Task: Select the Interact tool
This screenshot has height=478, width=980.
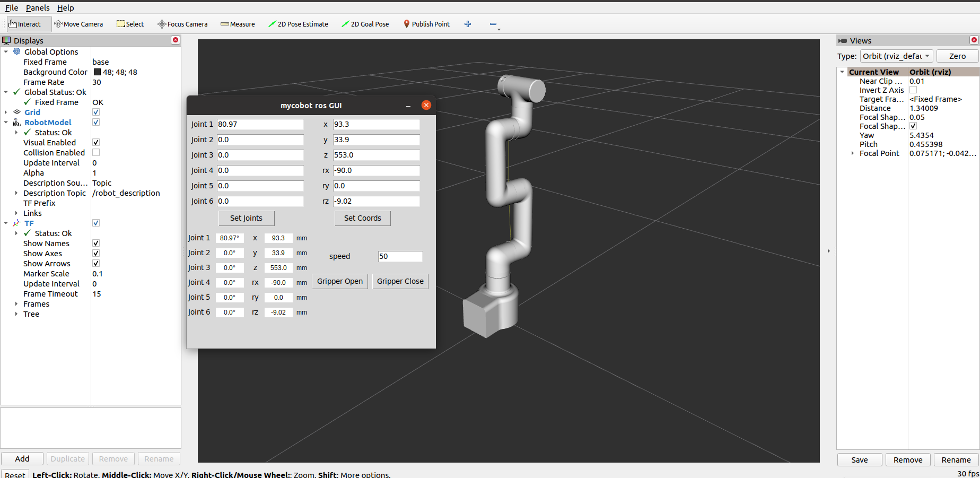Action: 25,24
